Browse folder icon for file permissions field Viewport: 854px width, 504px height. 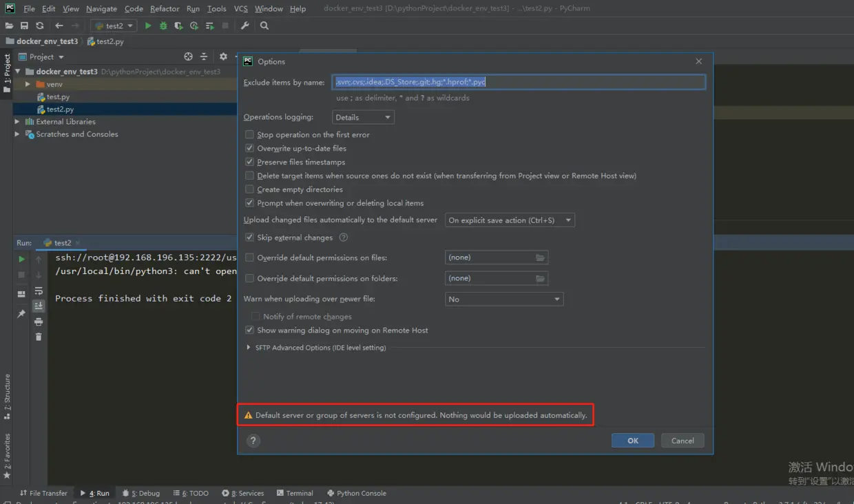click(x=541, y=258)
